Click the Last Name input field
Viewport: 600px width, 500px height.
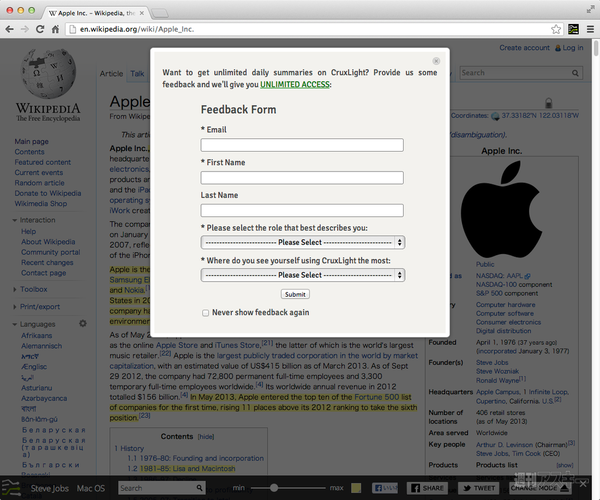(x=302, y=210)
